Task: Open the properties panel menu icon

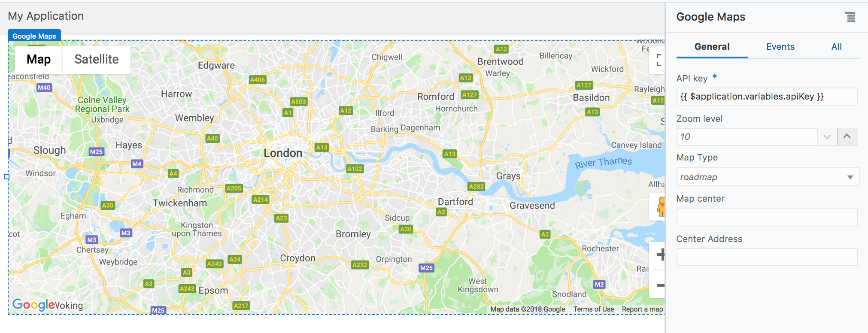Action: 850,17
